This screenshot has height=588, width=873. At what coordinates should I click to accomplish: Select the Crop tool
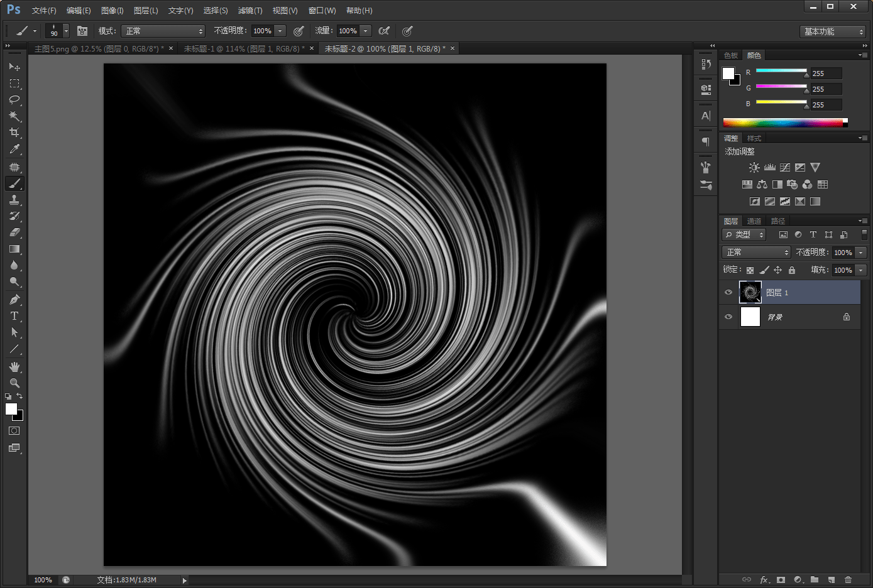(x=14, y=133)
